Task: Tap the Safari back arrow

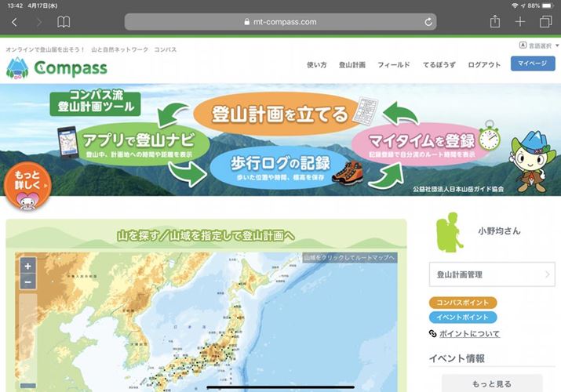Action: click(14, 22)
